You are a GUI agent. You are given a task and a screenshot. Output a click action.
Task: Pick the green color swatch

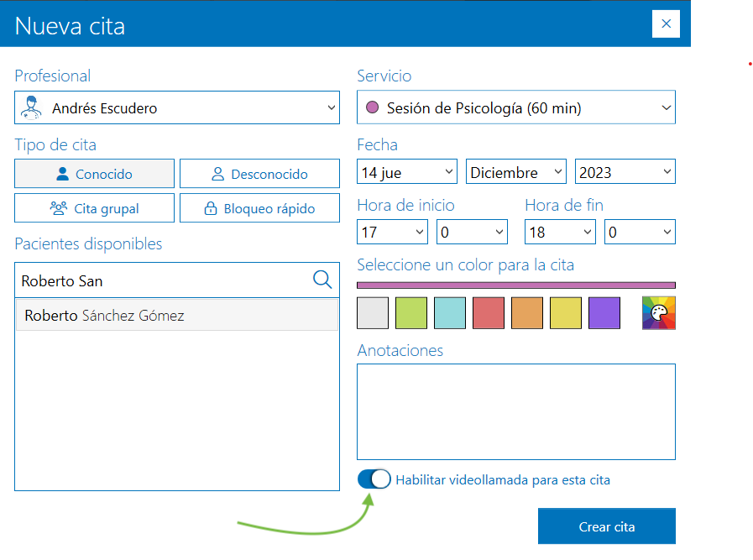coord(411,313)
